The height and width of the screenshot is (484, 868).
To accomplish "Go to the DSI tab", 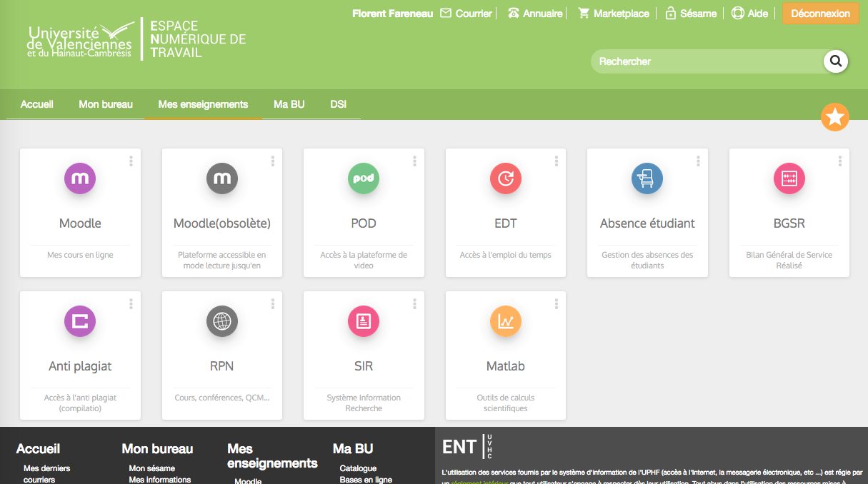I will (x=338, y=104).
